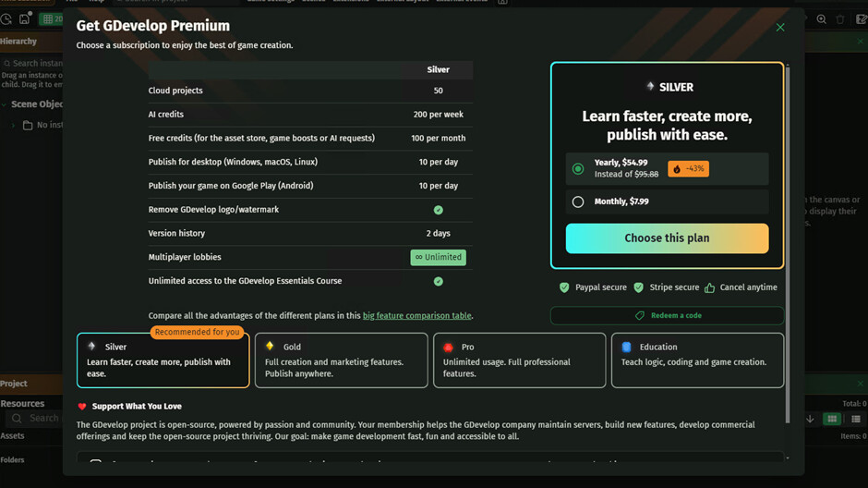Click the trash icon in top toolbar
The image size is (868, 488).
(x=839, y=19)
